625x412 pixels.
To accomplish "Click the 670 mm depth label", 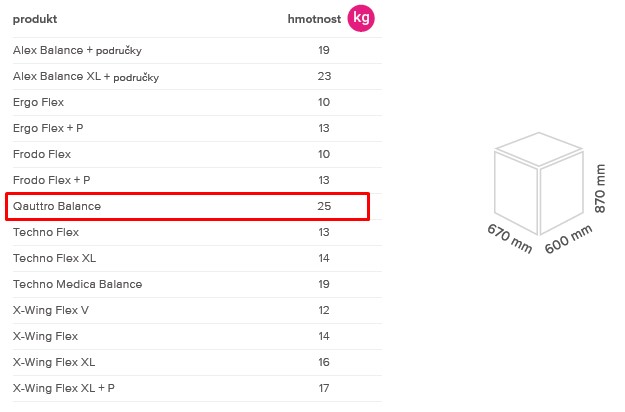I will (510, 238).
